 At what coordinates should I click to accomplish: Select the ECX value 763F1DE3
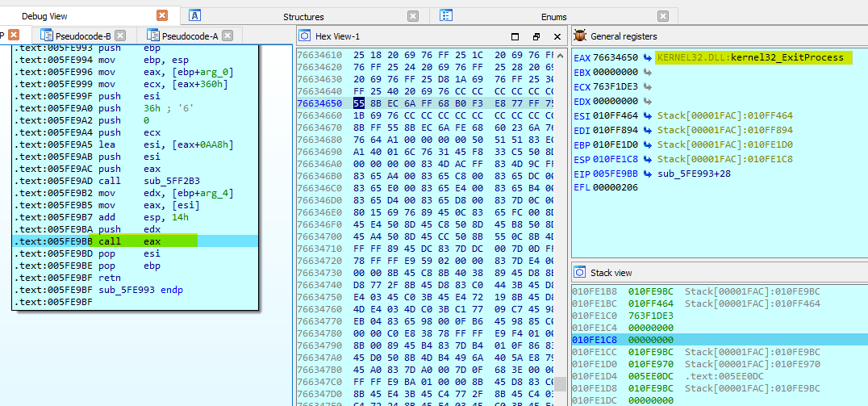tap(615, 86)
